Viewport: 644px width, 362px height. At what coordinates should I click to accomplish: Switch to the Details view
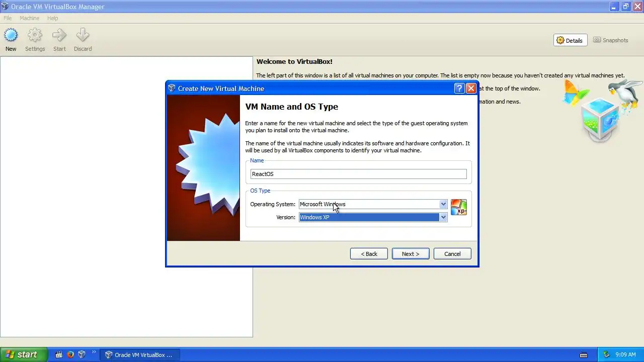[x=570, y=40]
